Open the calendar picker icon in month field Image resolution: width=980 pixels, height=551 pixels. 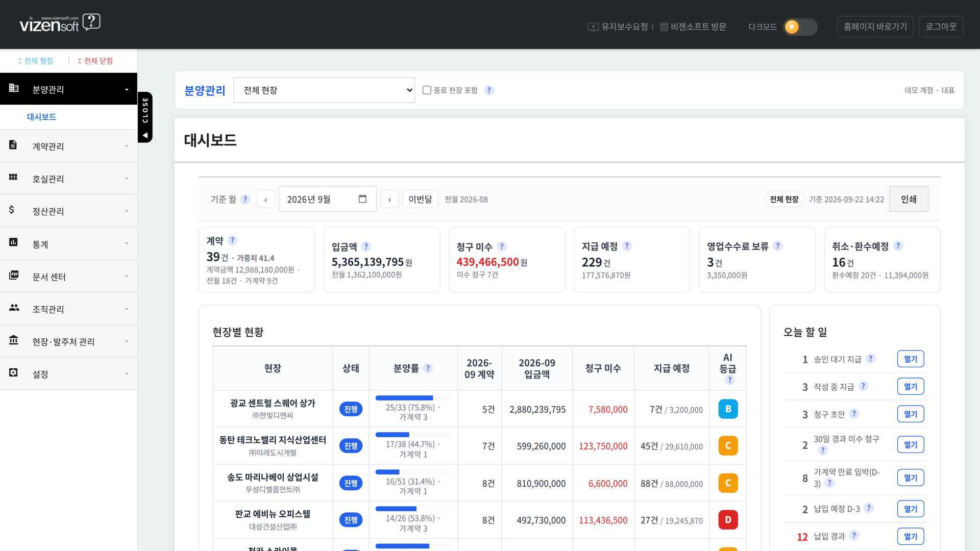pyautogui.click(x=362, y=199)
